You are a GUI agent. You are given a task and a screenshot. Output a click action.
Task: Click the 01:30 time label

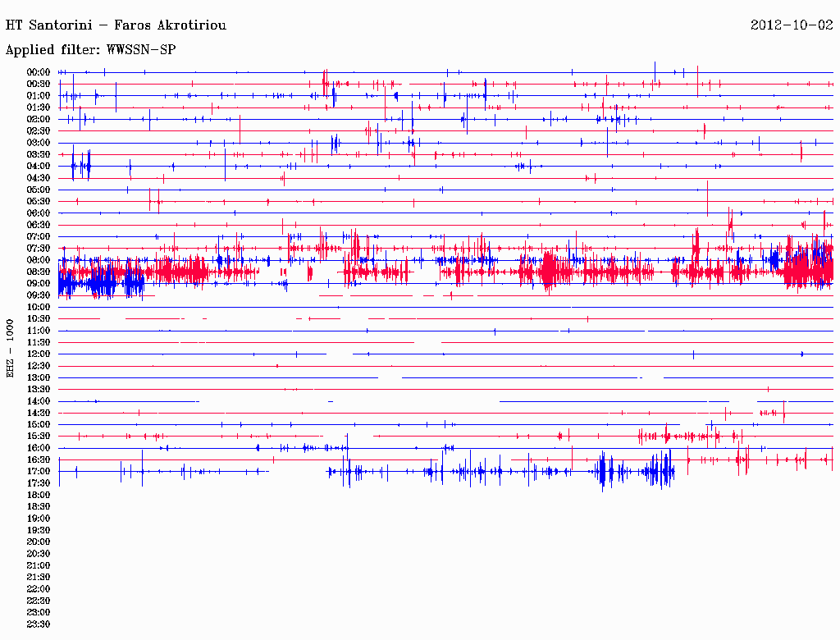39,107
